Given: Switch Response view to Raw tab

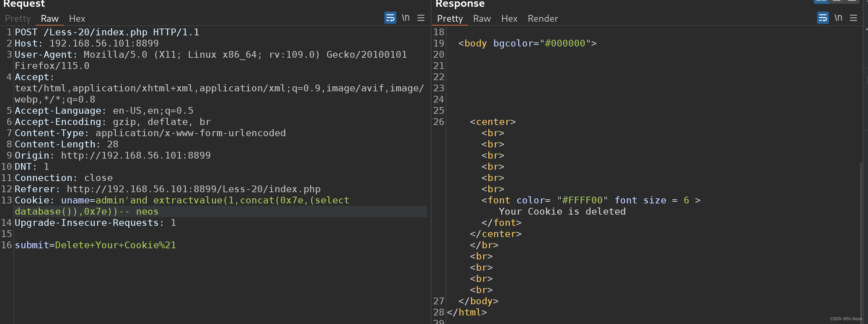Looking at the screenshot, I should (x=482, y=19).
